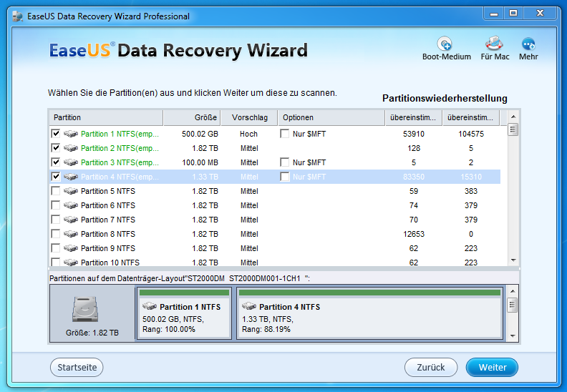This screenshot has height=392, width=567.
Task: Select Partition 2 NTFS row name
Action: click(x=120, y=148)
